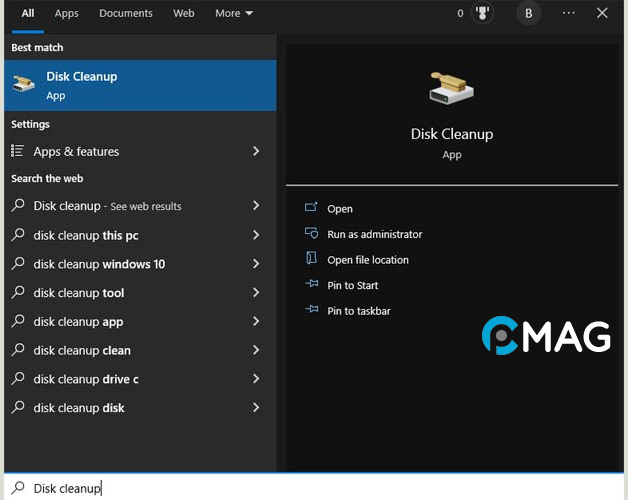Expand the More dropdown filter
The image size is (628, 500).
pos(234,13)
